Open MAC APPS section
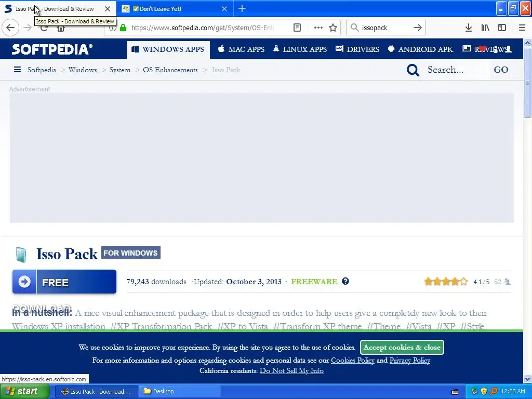 click(x=241, y=49)
